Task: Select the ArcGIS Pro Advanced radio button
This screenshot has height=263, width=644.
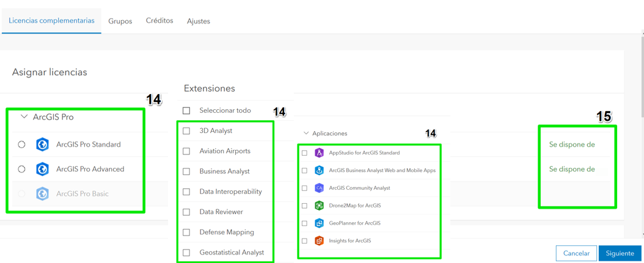Action: 22,169
